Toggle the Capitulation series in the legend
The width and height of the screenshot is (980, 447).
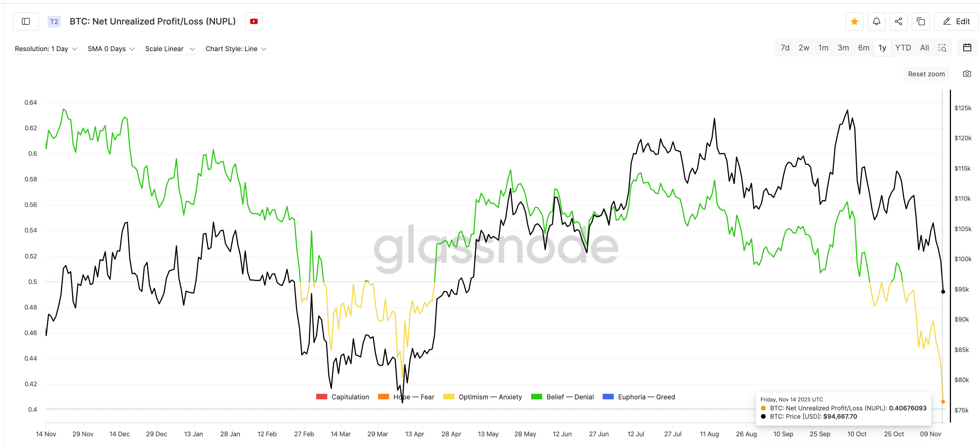pos(343,397)
